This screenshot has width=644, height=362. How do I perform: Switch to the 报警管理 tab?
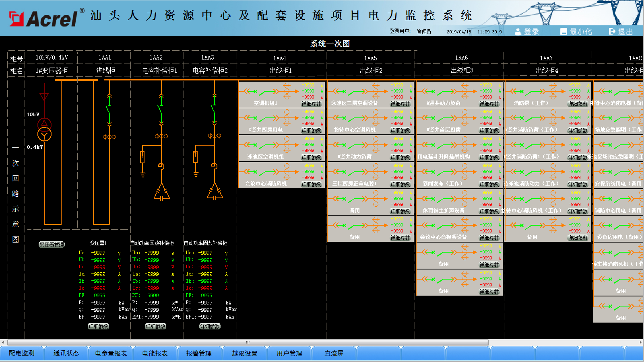point(199,353)
